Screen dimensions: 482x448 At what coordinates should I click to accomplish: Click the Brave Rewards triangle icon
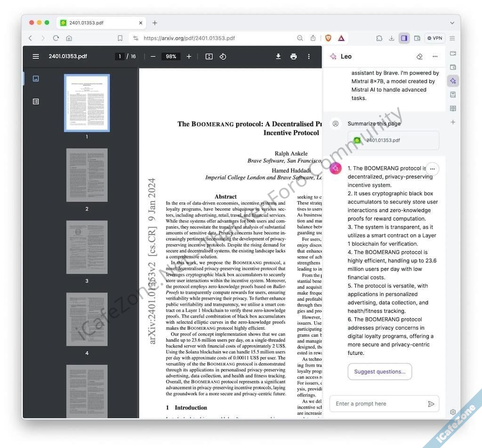coord(341,38)
